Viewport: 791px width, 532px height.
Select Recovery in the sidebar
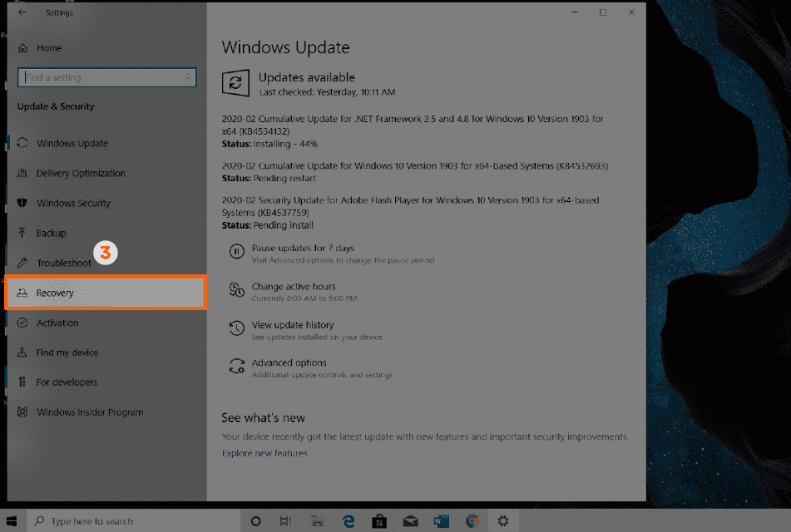tap(106, 293)
